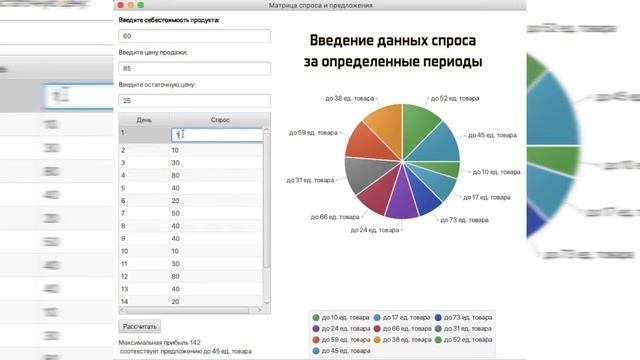Edit the demand cell for day 1
The height and width of the screenshot is (360, 640).
[x=217, y=135]
